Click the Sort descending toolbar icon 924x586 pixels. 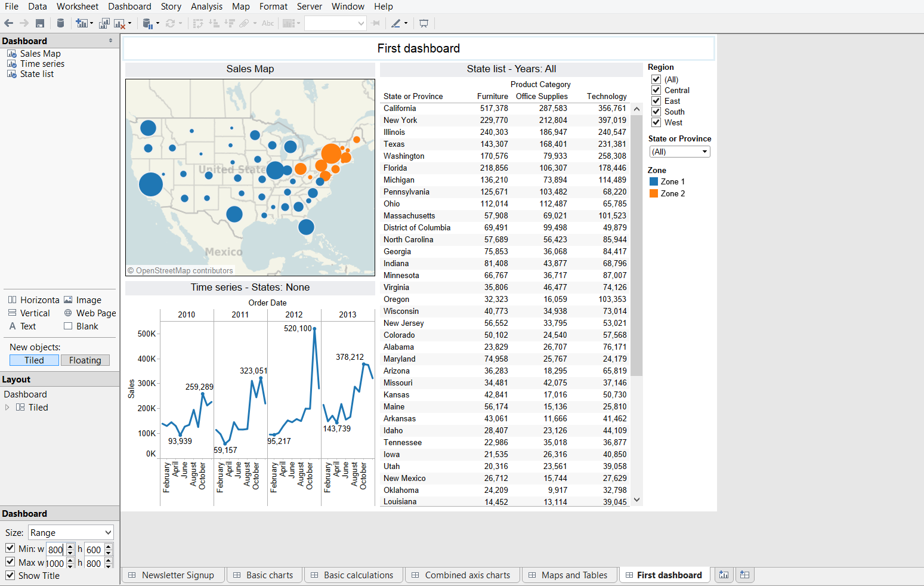[230, 23]
